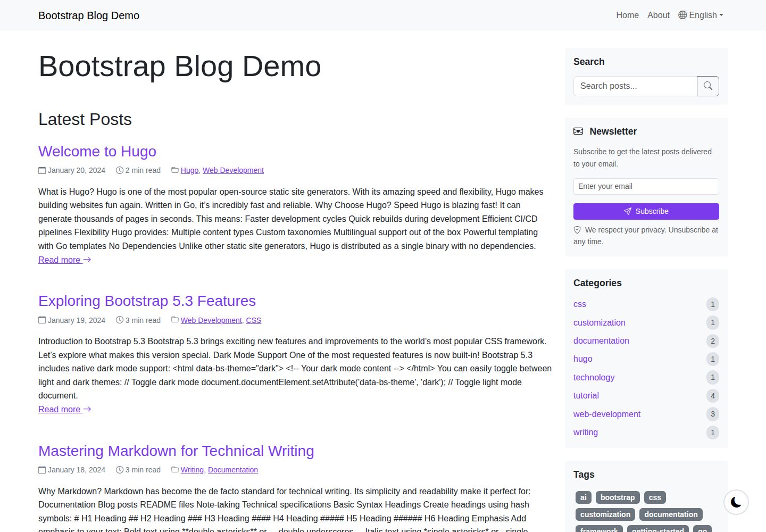The width and height of the screenshot is (766, 532).
Task: Select customization in Categories sidebar
Action: click(600, 322)
